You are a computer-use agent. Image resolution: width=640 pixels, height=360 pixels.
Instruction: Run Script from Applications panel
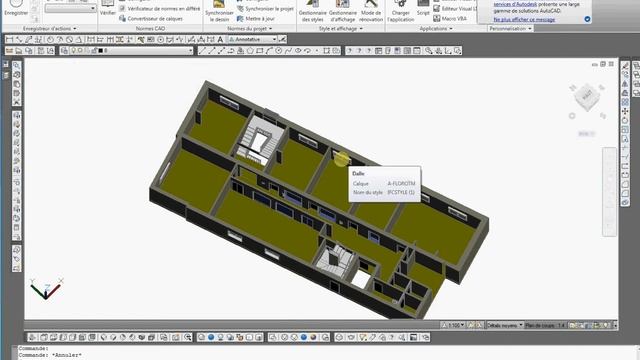pyautogui.click(x=423, y=8)
